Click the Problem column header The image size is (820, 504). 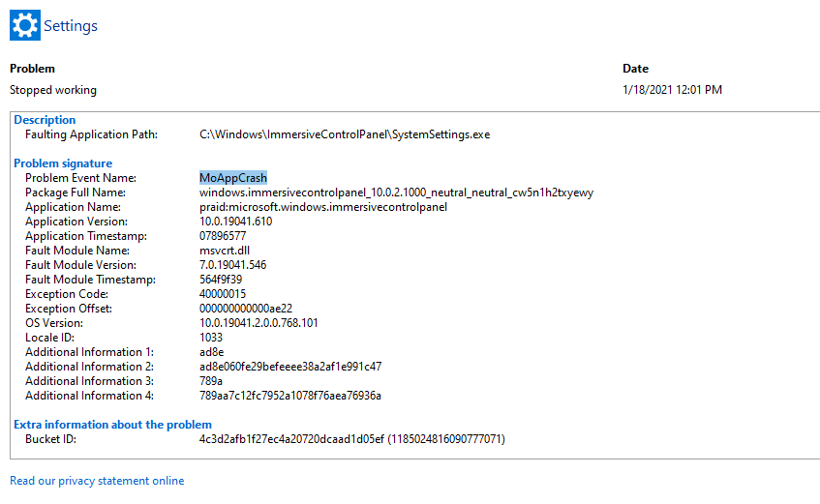pos(32,69)
